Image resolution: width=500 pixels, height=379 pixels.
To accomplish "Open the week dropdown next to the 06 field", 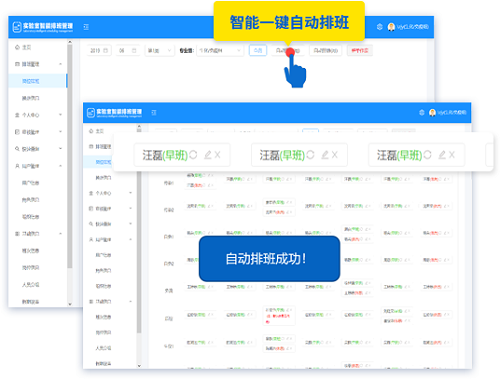I will 160,50.
